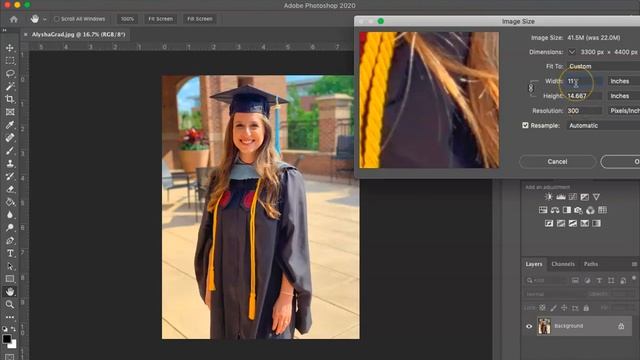Open the Width units Inches dropdown
The width and height of the screenshot is (640, 360).
624,81
